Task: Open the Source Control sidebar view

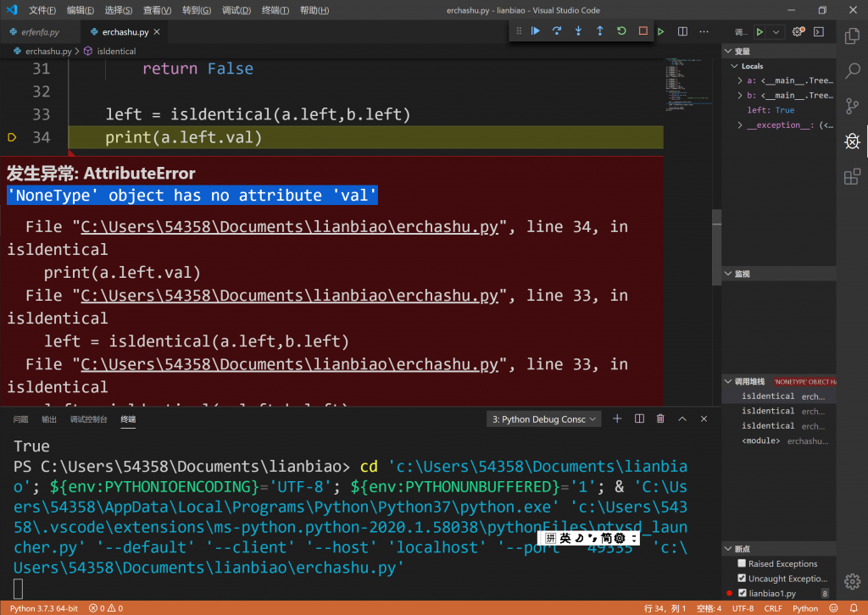Action: (852, 106)
